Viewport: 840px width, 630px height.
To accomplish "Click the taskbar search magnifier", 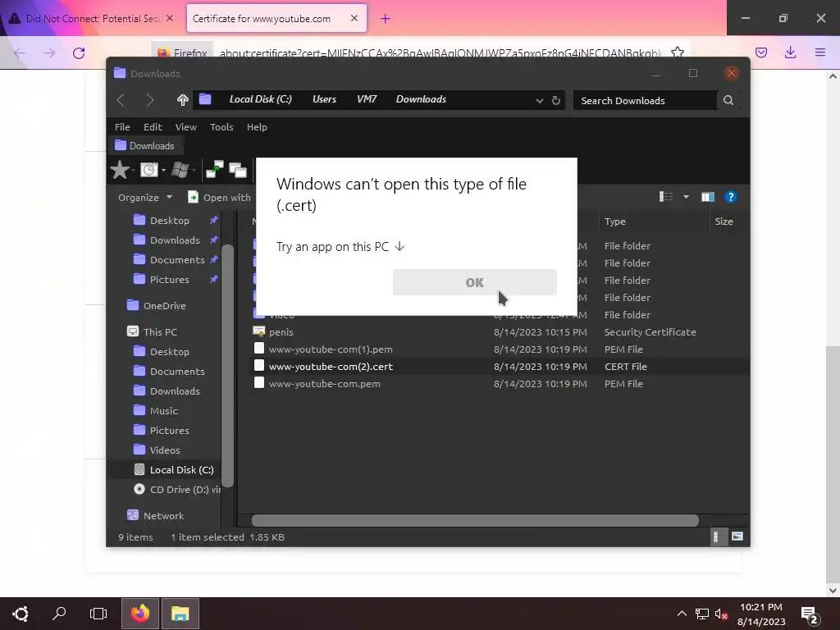I will (x=59, y=614).
